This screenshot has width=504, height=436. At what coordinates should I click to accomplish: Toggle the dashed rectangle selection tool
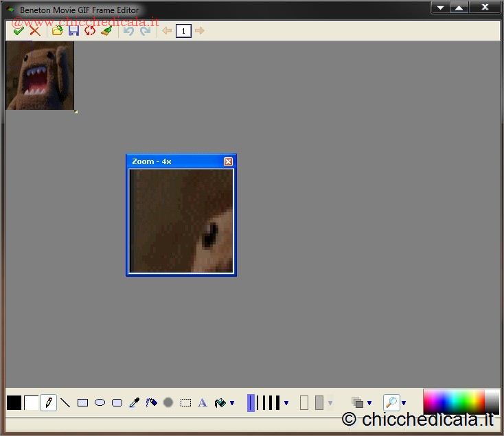tap(185, 403)
